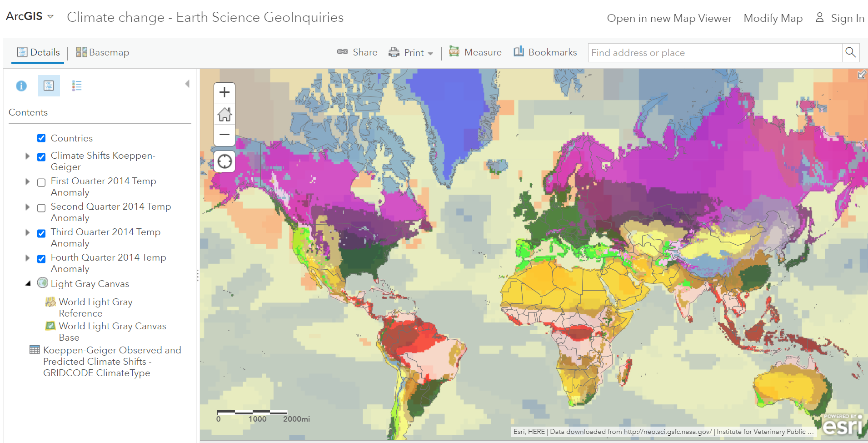
Task: Select the Contents panel icon
Action: click(49, 86)
